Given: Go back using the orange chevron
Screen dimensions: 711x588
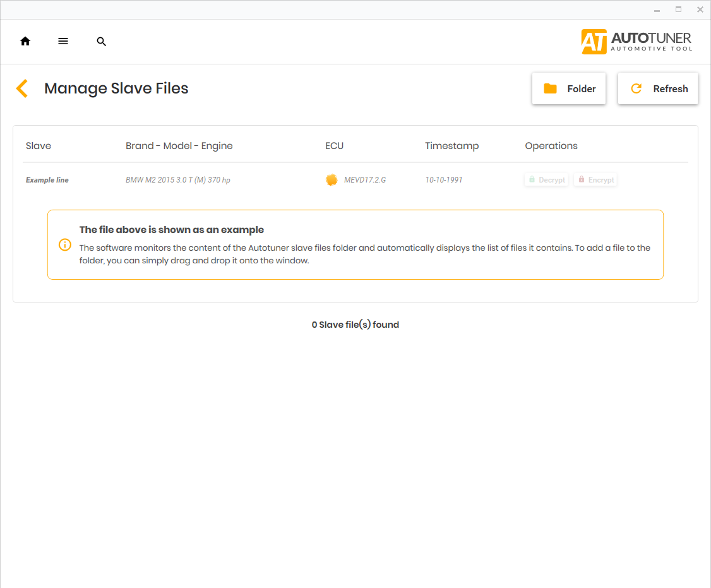Looking at the screenshot, I should click(22, 88).
